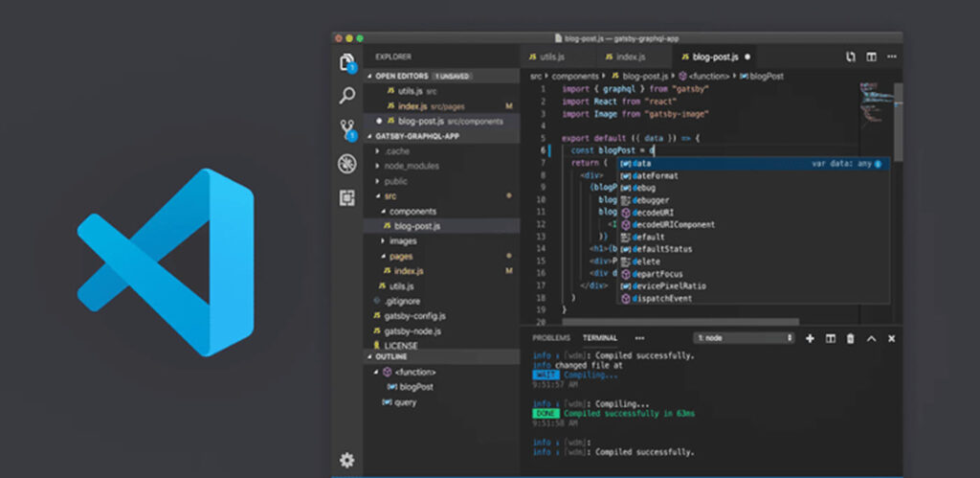Choose 'debugger' autocomplete suggestion
980x478 pixels.
click(753, 200)
